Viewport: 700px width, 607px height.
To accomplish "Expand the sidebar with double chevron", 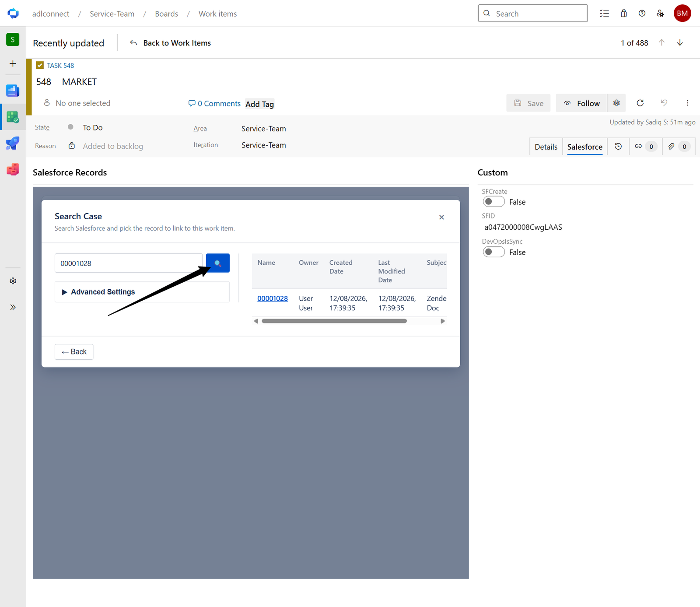I will [x=13, y=307].
